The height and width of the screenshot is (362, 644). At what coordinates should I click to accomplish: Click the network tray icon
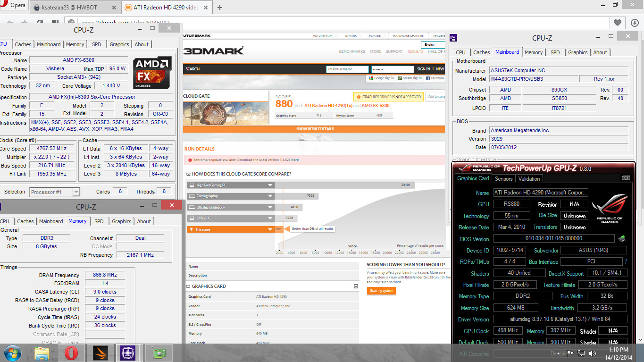click(581, 353)
